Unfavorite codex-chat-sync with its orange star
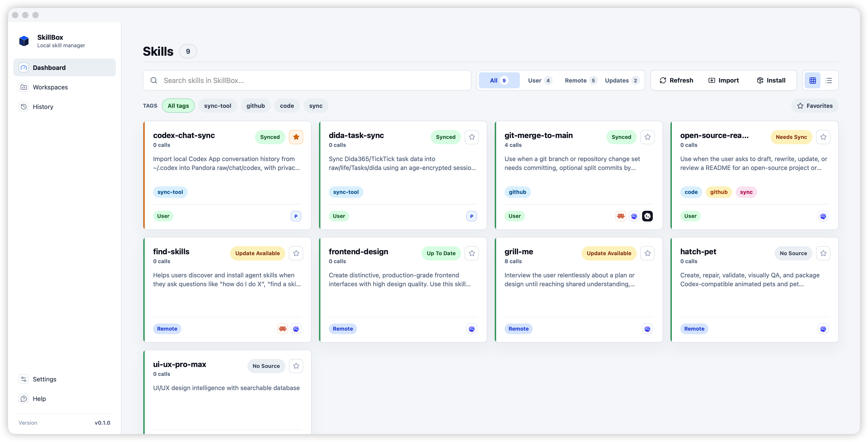The height and width of the screenshot is (442, 868). [296, 137]
